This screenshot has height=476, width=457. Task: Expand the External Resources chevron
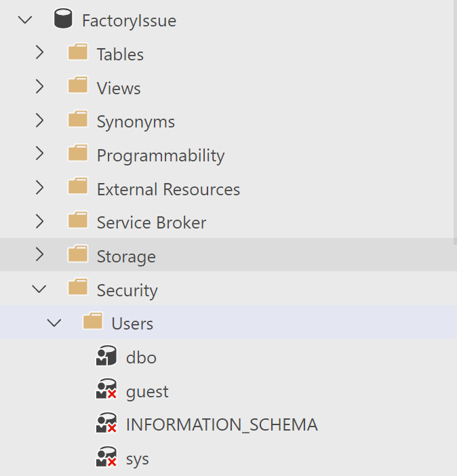[39, 187]
